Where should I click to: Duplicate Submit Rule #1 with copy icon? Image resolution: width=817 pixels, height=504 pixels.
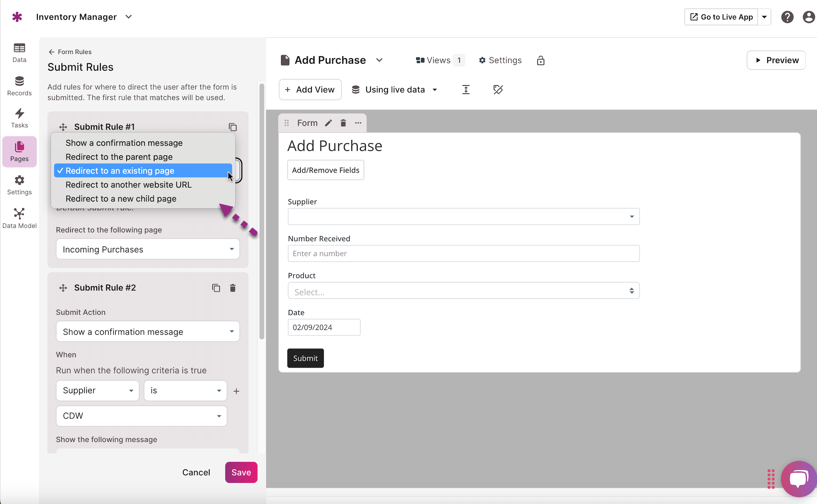click(233, 127)
